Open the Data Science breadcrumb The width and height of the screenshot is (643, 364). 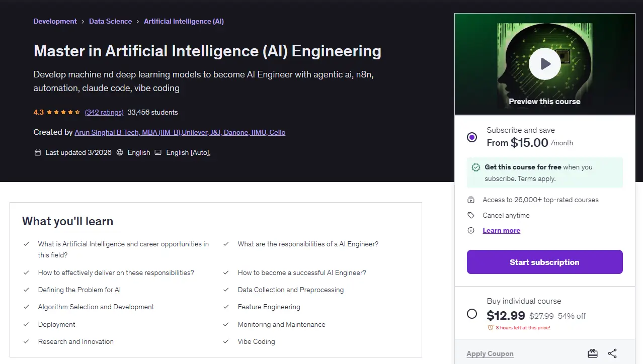click(x=110, y=21)
